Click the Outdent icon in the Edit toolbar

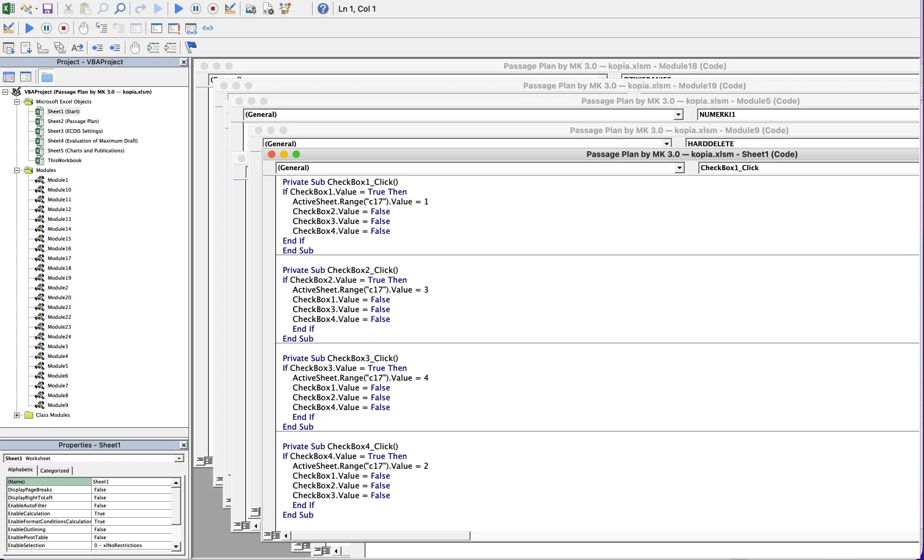point(114,48)
